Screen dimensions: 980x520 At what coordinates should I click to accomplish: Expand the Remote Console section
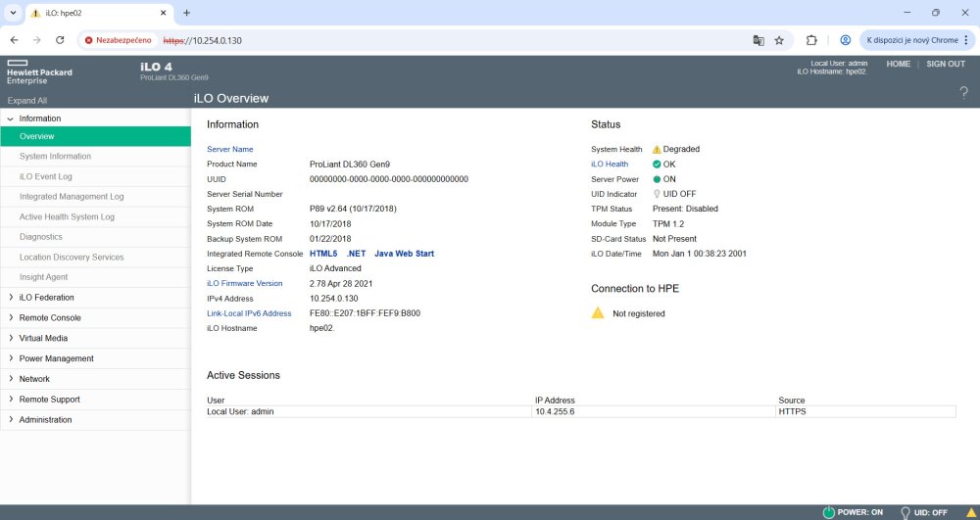tap(50, 318)
